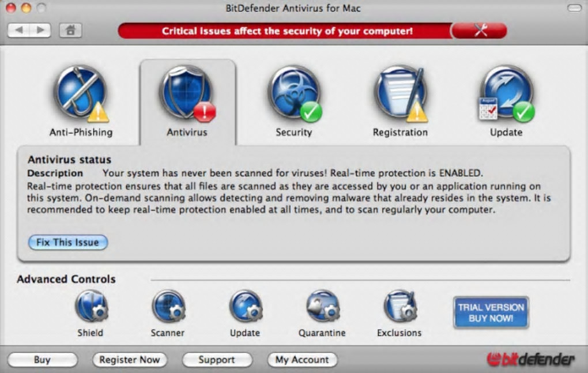Click the Antivirus status heading
Screen dimensions: 588x373
pyautogui.click(x=69, y=160)
